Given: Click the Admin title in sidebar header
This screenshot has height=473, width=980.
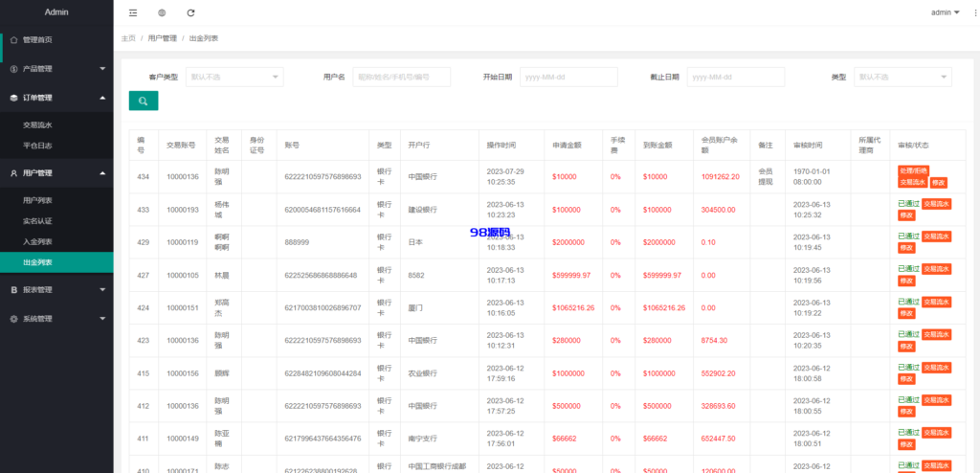Looking at the screenshot, I should pos(56,11).
